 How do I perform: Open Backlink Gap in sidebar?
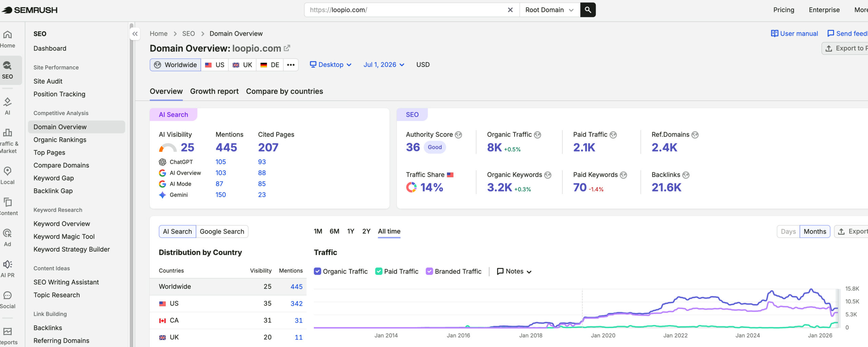[53, 191]
